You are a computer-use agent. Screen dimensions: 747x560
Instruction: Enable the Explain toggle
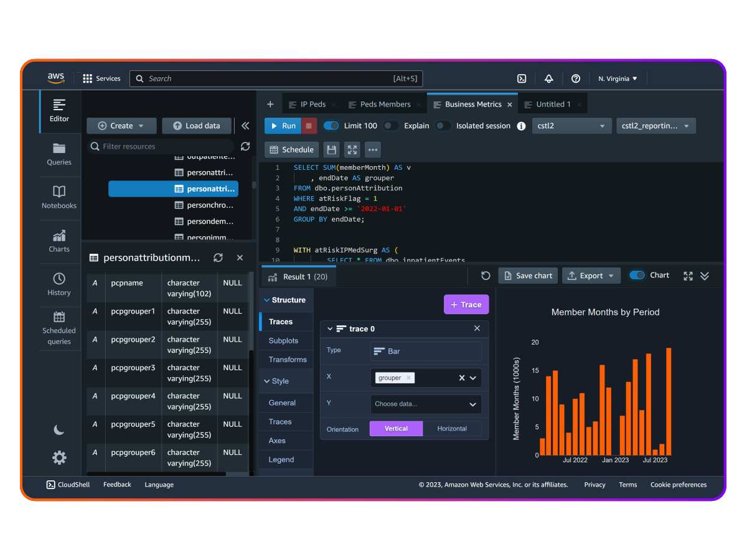[391, 126]
